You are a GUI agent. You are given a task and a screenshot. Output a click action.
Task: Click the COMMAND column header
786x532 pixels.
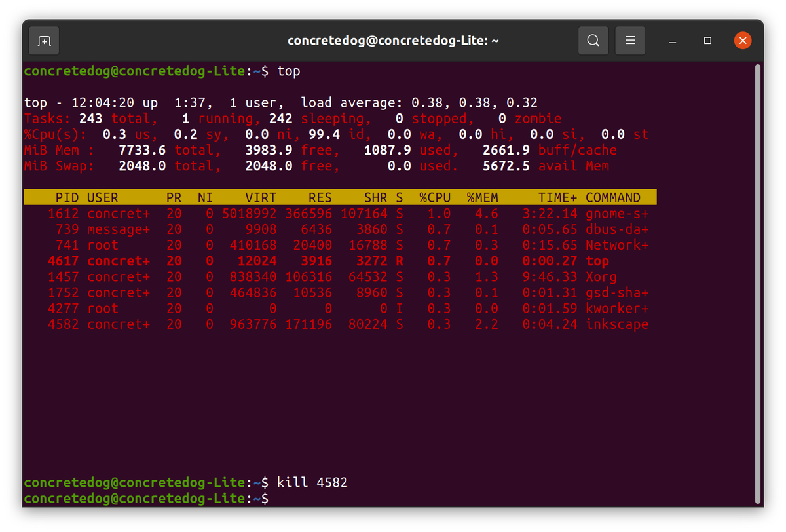tap(612, 197)
